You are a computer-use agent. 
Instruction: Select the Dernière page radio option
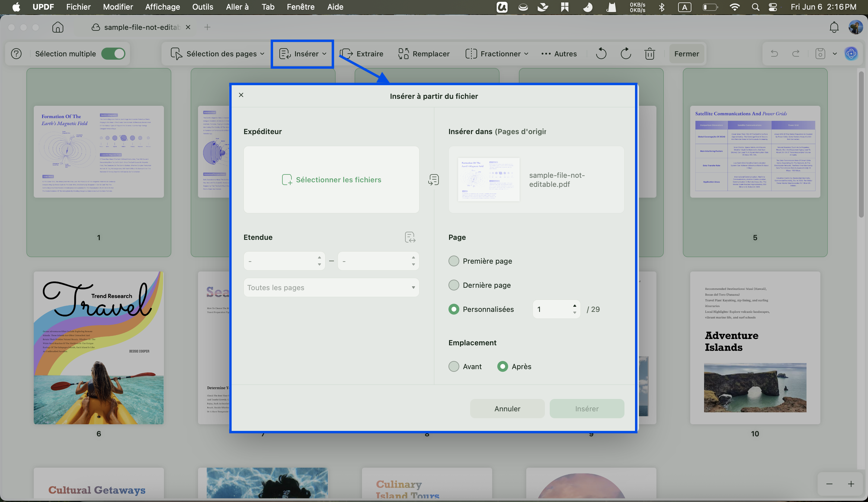[x=454, y=285]
